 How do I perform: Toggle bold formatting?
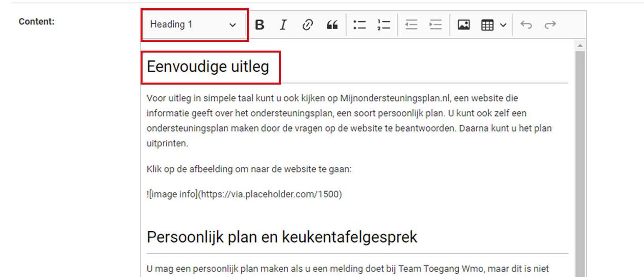pos(259,25)
